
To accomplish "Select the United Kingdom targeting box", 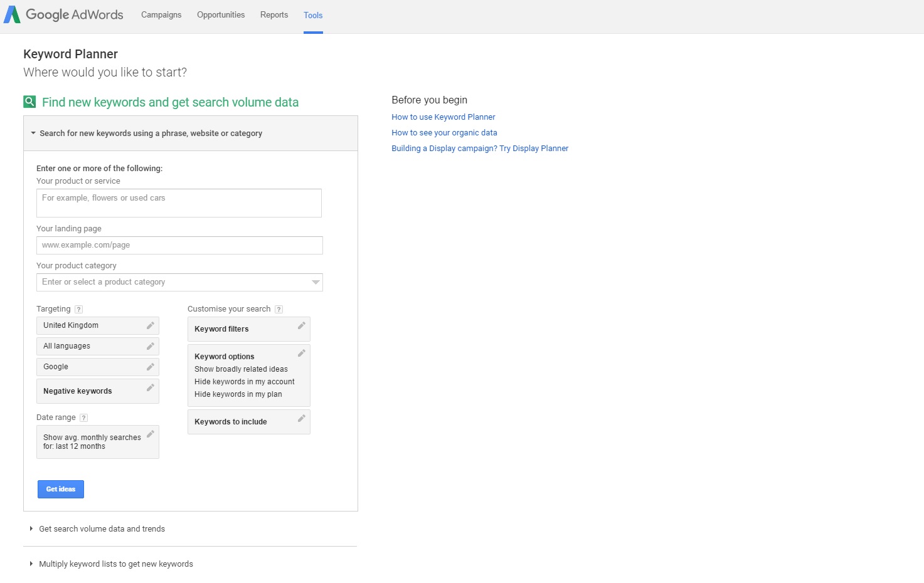I will coord(98,325).
